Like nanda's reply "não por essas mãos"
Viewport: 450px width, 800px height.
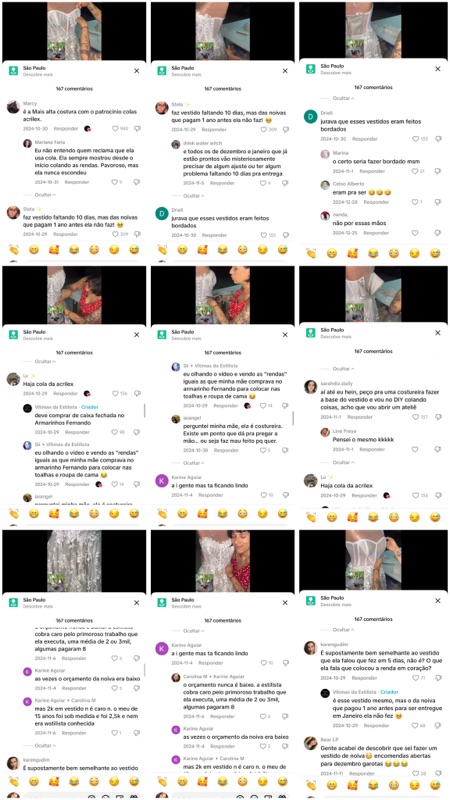[415, 233]
